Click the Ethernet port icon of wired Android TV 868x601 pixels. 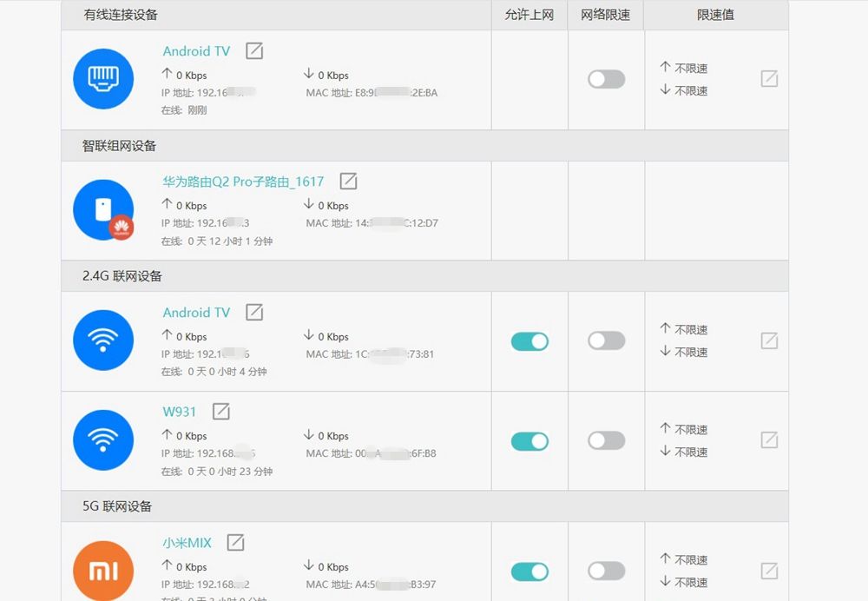tap(103, 79)
